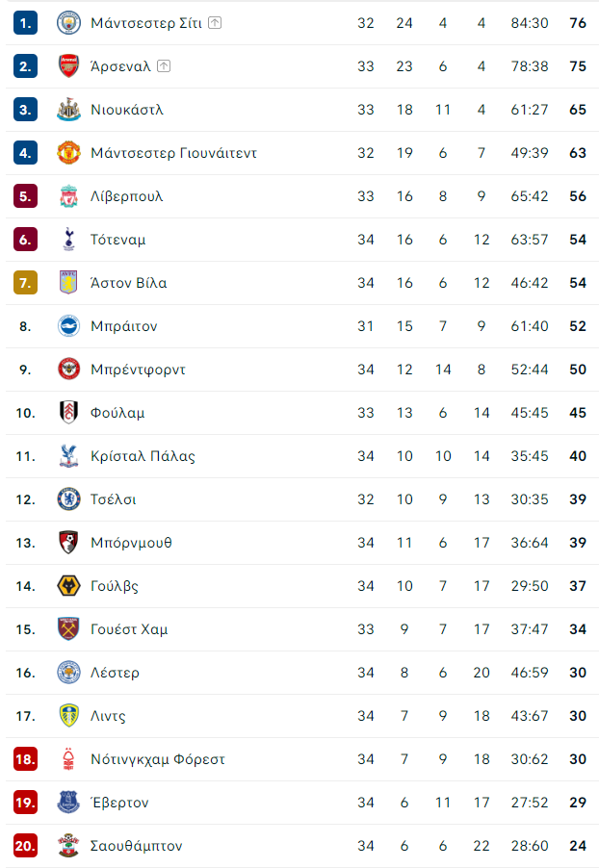Click the arrow icon next to Μάντσεστερ Σίτι
This screenshot has height=868, width=599.
click(x=215, y=23)
